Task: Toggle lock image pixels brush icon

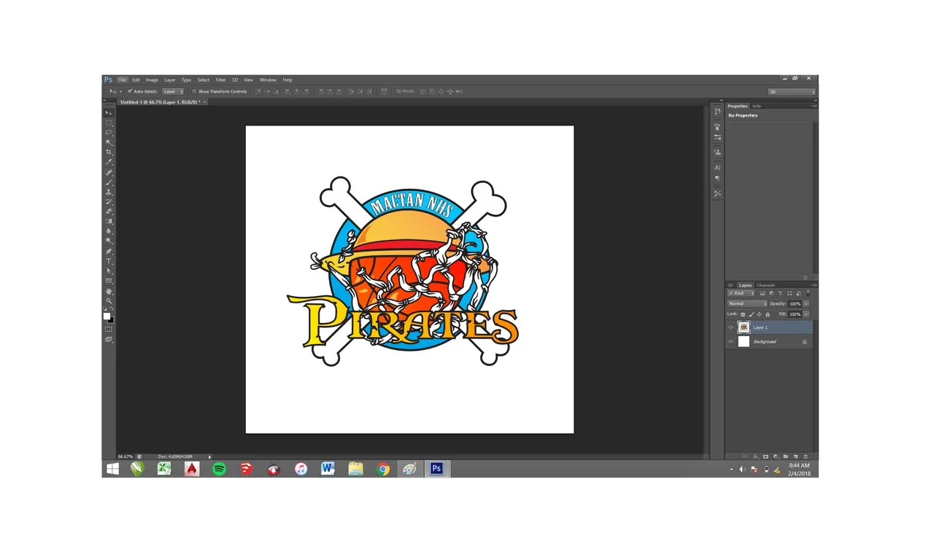Action: 752,314
